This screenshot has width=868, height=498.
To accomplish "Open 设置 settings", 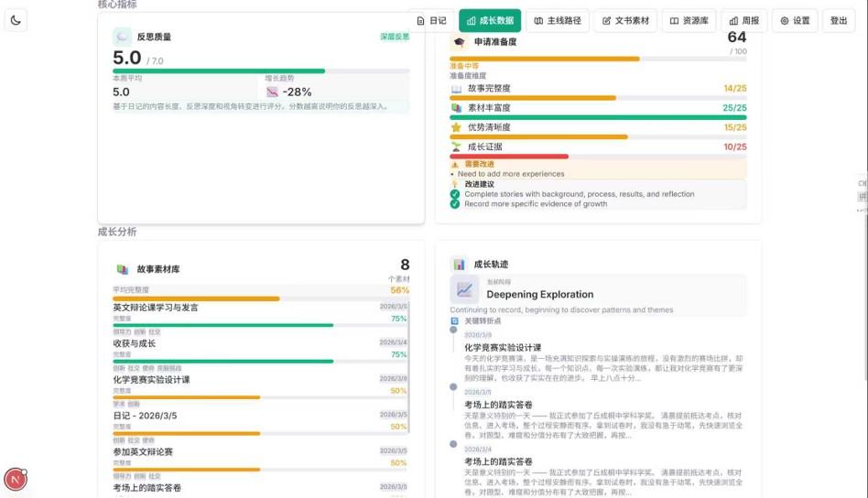I will pyautogui.click(x=795, y=20).
